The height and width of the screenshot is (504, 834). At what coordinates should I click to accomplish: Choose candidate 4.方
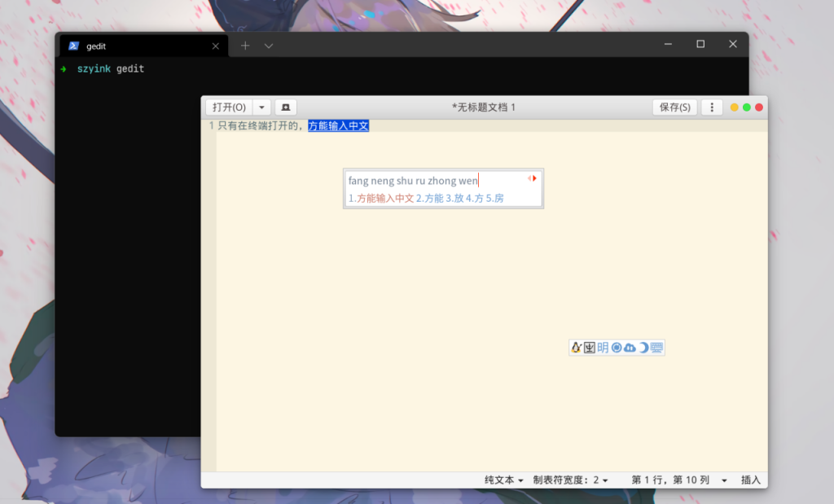tap(475, 199)
